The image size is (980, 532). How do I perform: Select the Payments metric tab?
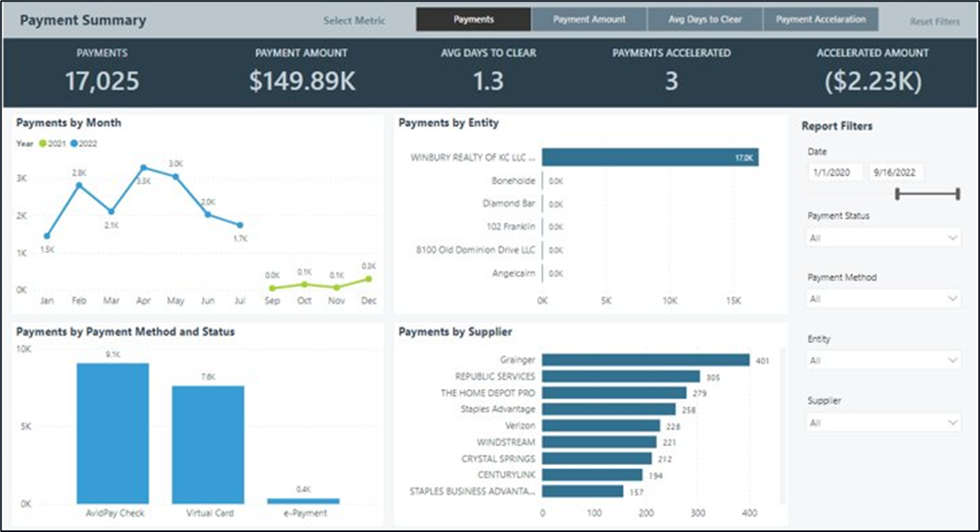[473, 19]
